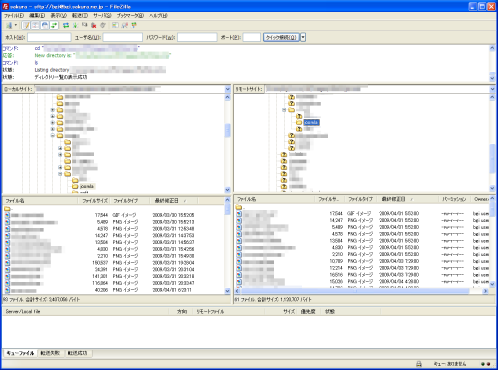Image resolution: width=498 pixels, height=370 pixels.
Task: Click the remote file list horizontal scrollbar
Action: (355, 291)
